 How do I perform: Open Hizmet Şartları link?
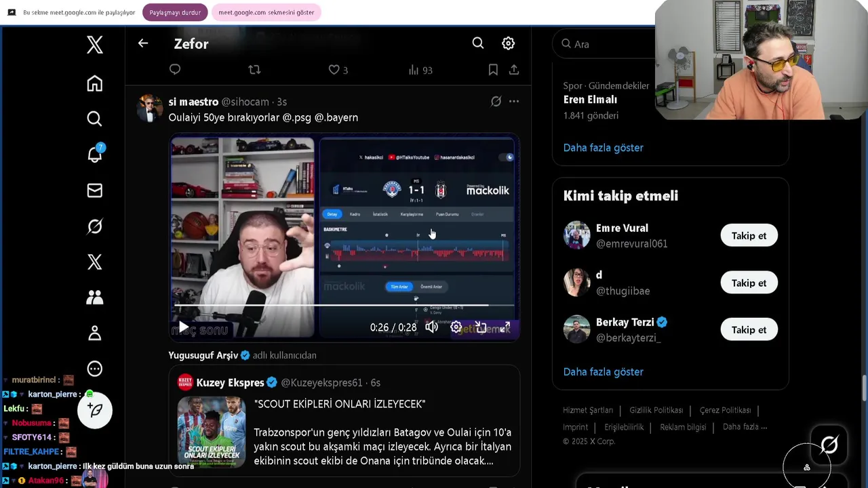588,410
